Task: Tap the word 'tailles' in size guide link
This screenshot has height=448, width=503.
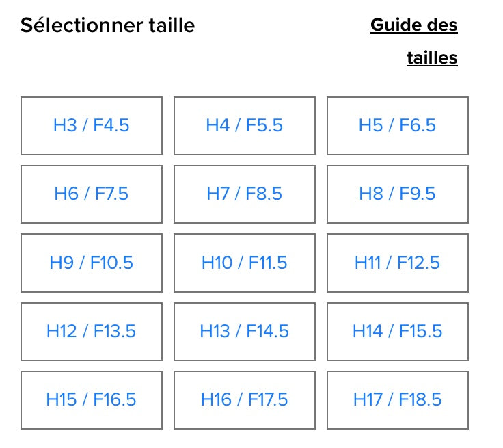Action: click(x=432, y=58)
